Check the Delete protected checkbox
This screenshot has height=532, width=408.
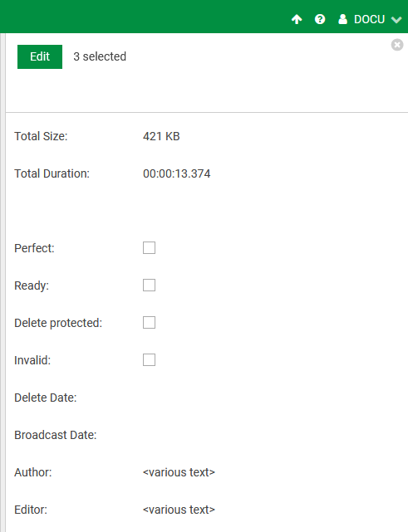click(149, 322)
